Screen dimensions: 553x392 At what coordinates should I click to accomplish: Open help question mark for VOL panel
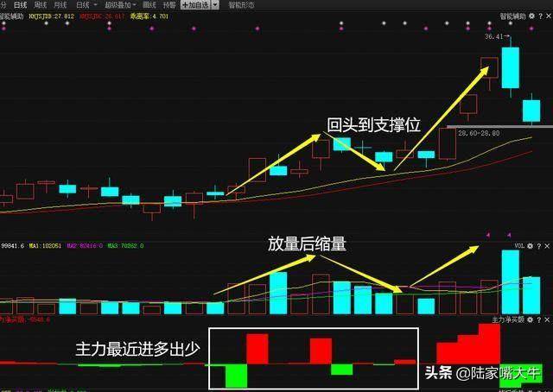click(539, 246)
